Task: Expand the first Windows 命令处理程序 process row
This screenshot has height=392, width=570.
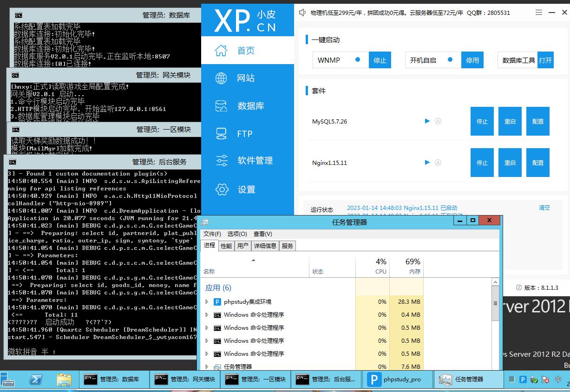Action: pyautogui.click(x=207, y=315)
